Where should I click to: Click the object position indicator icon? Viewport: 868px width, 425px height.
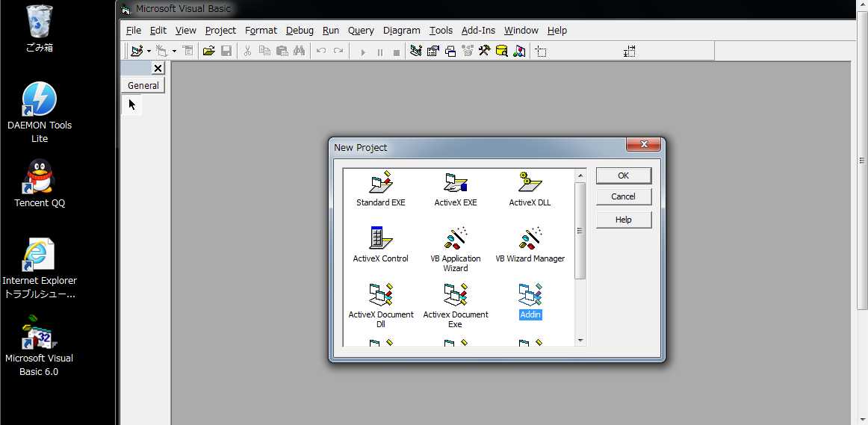(542, 52)
